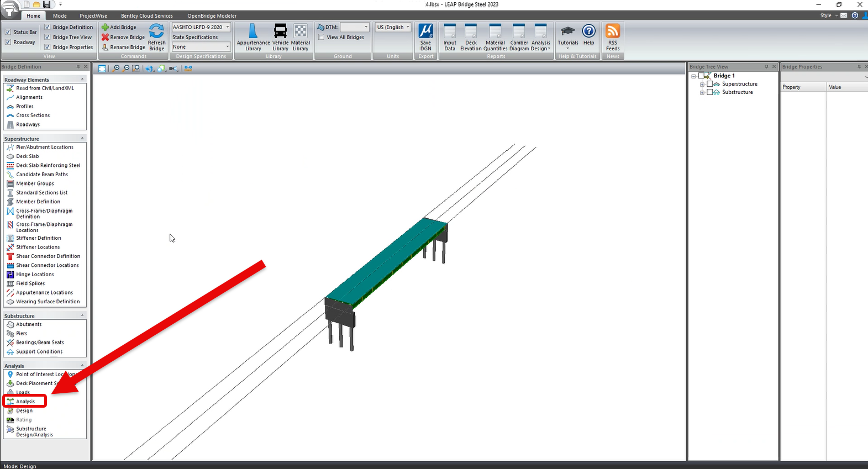Open the Material Quantities report

[495, 38]
